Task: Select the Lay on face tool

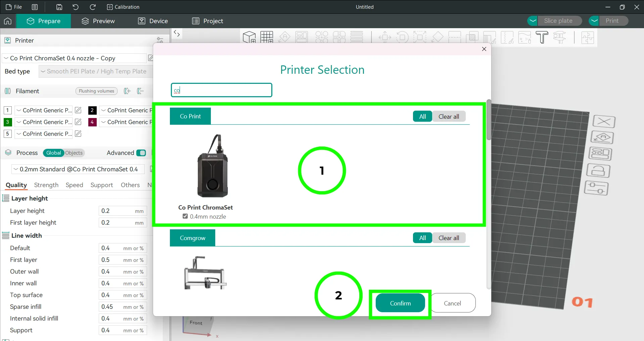Action: 437,37
